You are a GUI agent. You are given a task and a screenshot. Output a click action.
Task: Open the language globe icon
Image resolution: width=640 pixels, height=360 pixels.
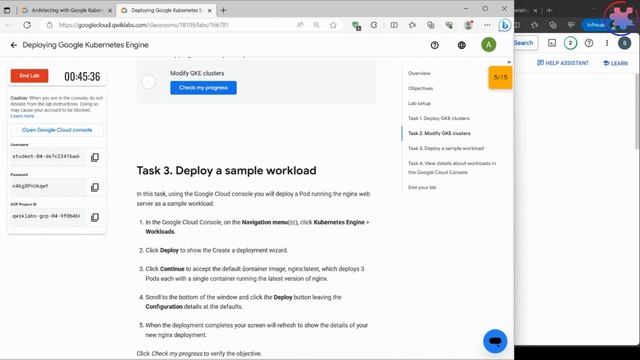pos(462,45)
